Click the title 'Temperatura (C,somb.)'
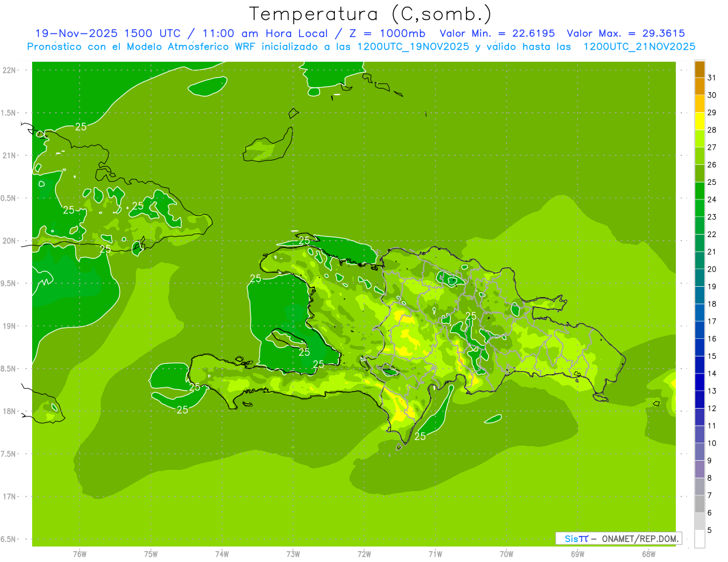Screen dimensions: 728x562 (370, 14)
